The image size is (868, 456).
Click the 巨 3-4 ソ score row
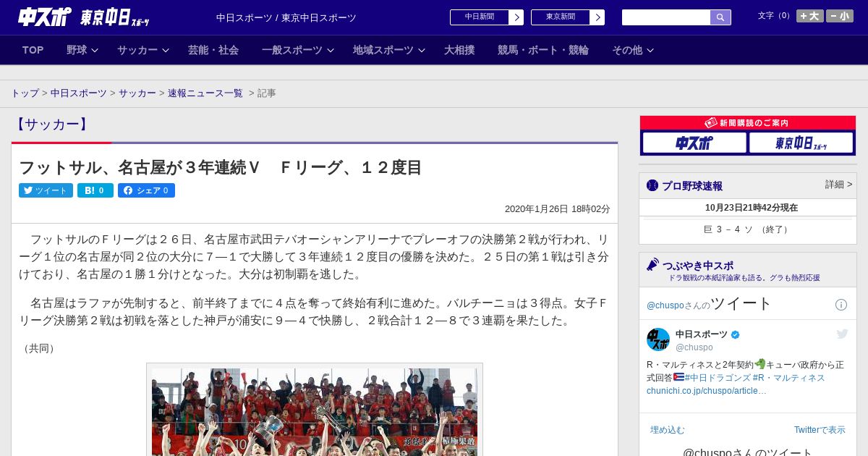point(748,229)
